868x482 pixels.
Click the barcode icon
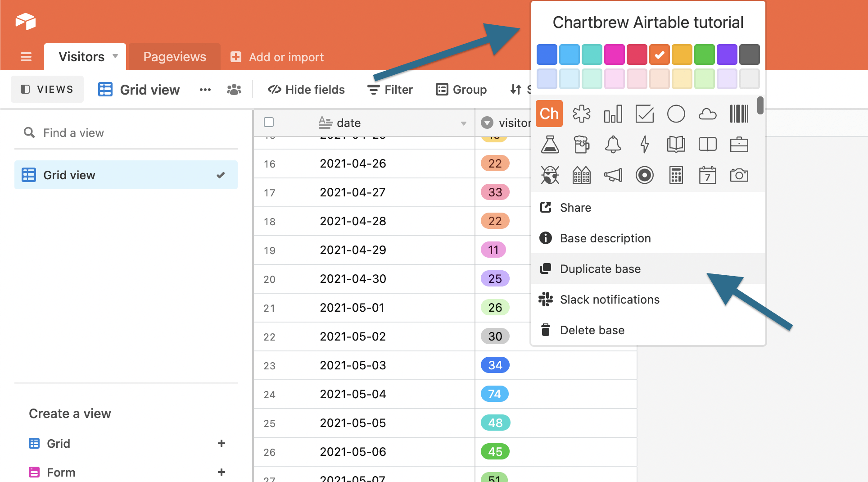pos(739,114)
